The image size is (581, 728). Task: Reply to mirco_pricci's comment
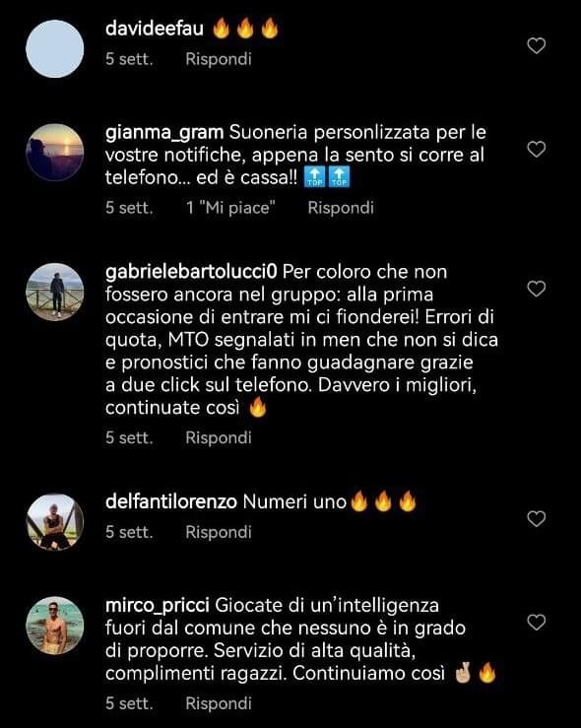pos(219,703)
